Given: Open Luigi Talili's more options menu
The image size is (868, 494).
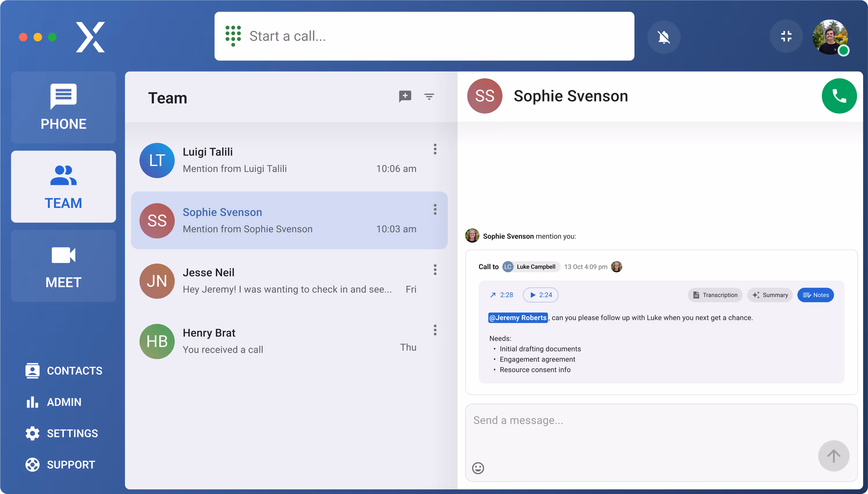Looking at the screenshot, I should (435, 149).
